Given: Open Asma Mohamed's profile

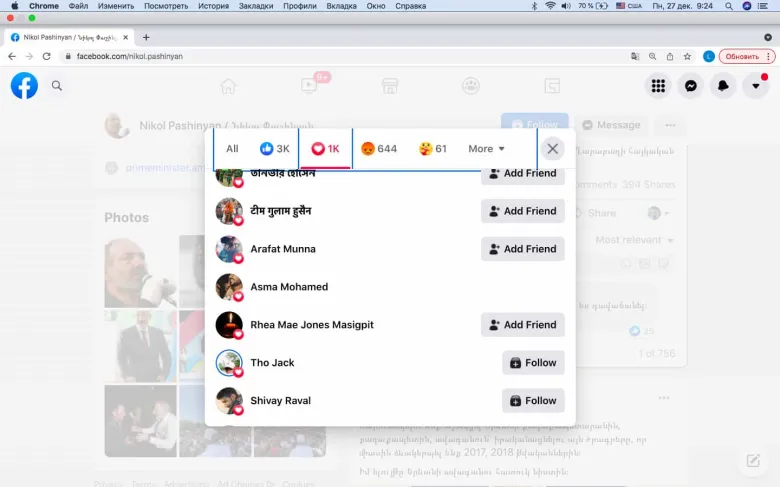Looking at the screenshot, I should click(x=289, y=287).
